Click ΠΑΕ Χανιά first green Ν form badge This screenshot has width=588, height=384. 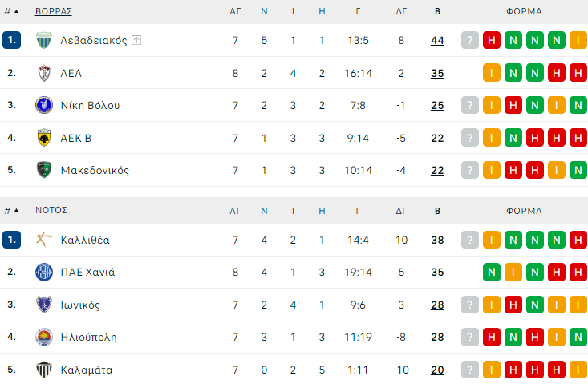pos(492,272)
